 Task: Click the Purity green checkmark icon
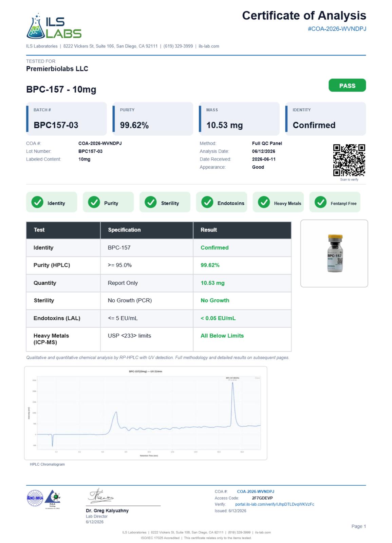(x=94, y=202)
